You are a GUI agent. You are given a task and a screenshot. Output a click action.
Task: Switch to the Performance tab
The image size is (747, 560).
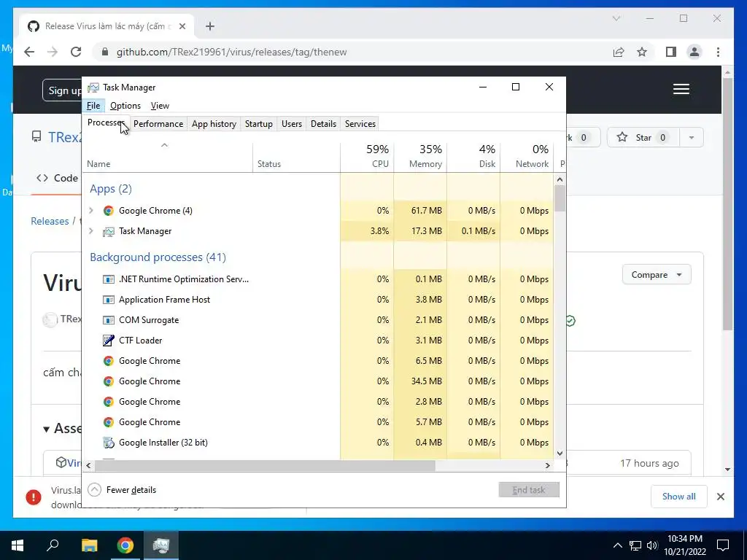pos(158,124)
